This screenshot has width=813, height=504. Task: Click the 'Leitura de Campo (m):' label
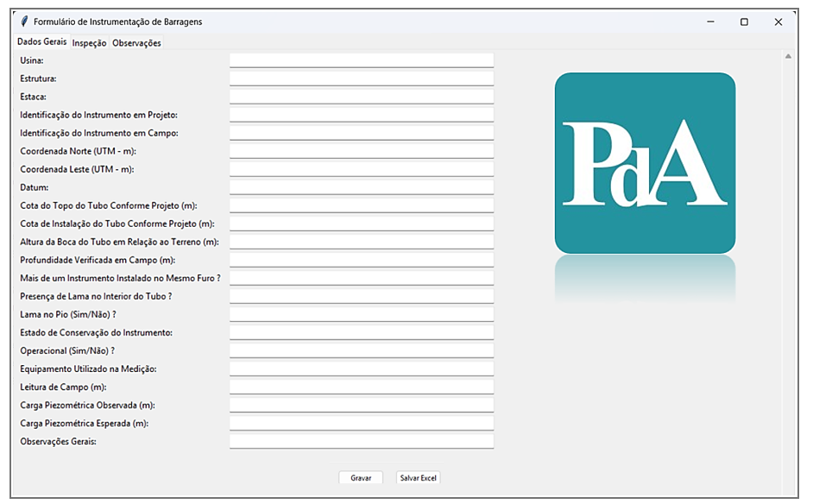pyautogui.click(x=63, y=387)
